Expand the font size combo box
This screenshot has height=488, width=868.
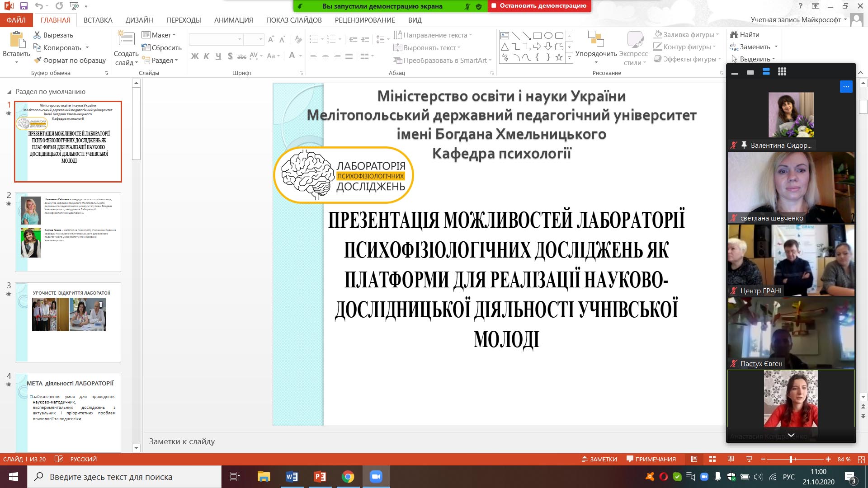(261, 39)
